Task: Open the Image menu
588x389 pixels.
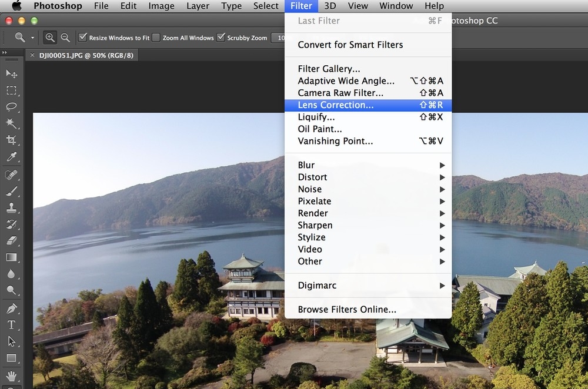Action: [x=161, y=6]
